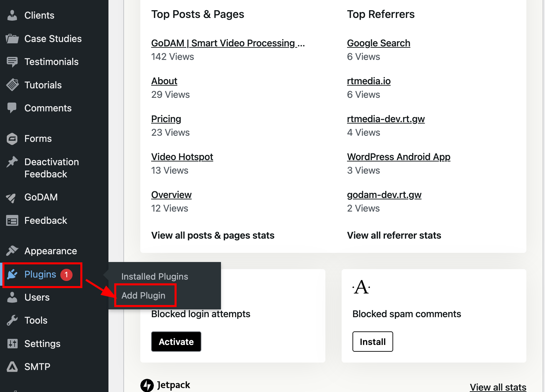
Task: Click the Tools wrench icon
Action: pyautogui.click(x=12, y=320)
